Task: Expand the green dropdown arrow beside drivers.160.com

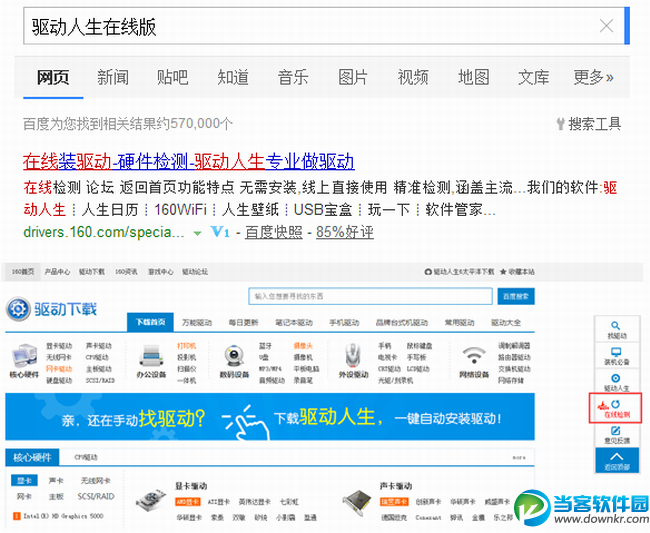Action: pyautogui.click(x=198, y=233)
